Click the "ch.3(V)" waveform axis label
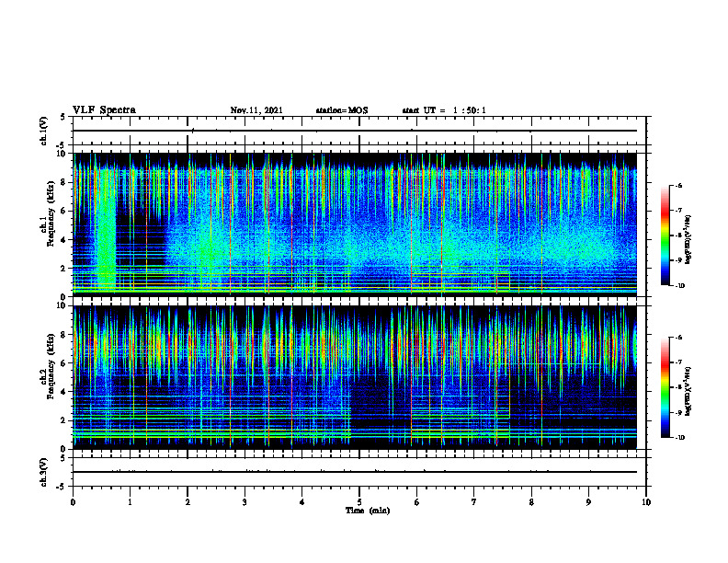Image resolution: width=728 pixels, height=563 pixels. [43, 472]
